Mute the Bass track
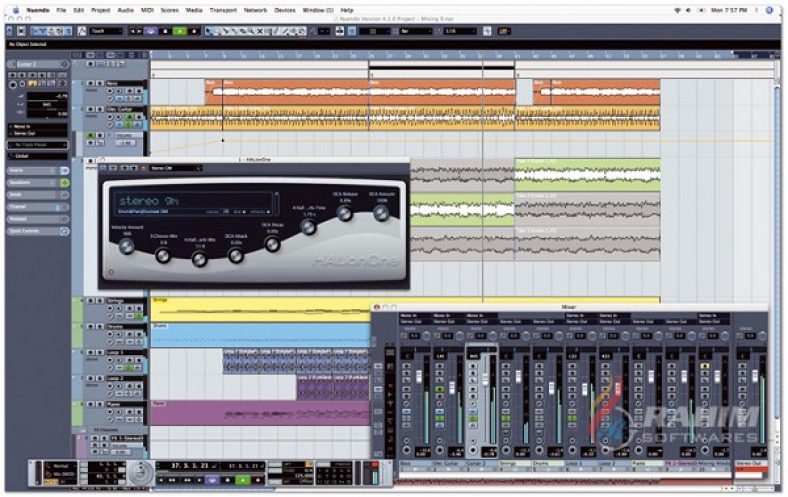 [88, 83]
